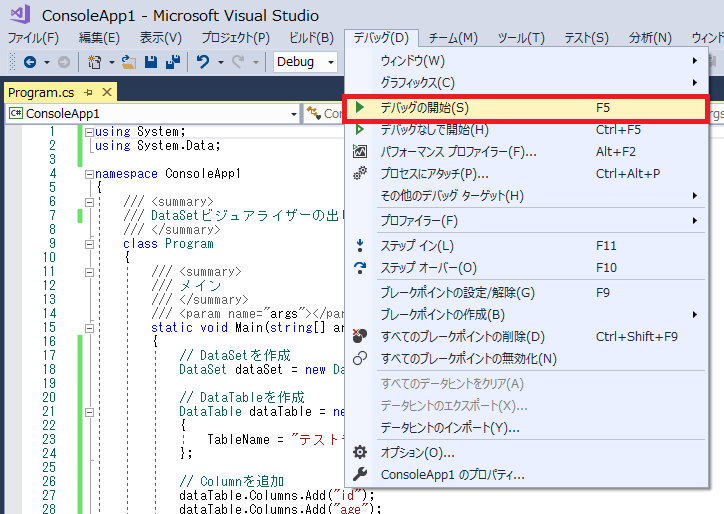The image size is (724, 514).
Task: Open the Navigate Backward history dropdown arrow
Action: click(47, 62)
